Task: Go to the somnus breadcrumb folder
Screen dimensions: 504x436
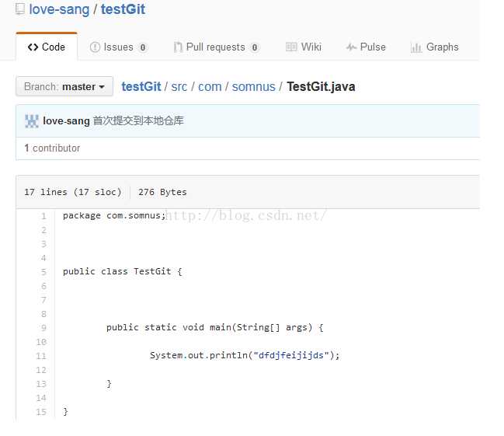Action: pyautogui.click(x=254, y=86)
